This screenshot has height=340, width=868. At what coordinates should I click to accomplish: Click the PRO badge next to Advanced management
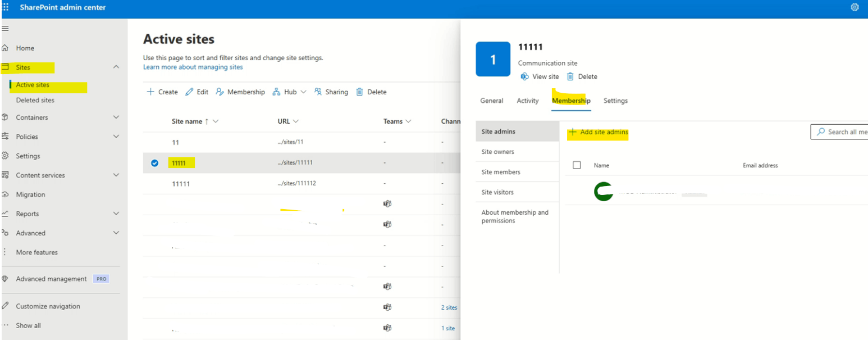coord(101,279)
